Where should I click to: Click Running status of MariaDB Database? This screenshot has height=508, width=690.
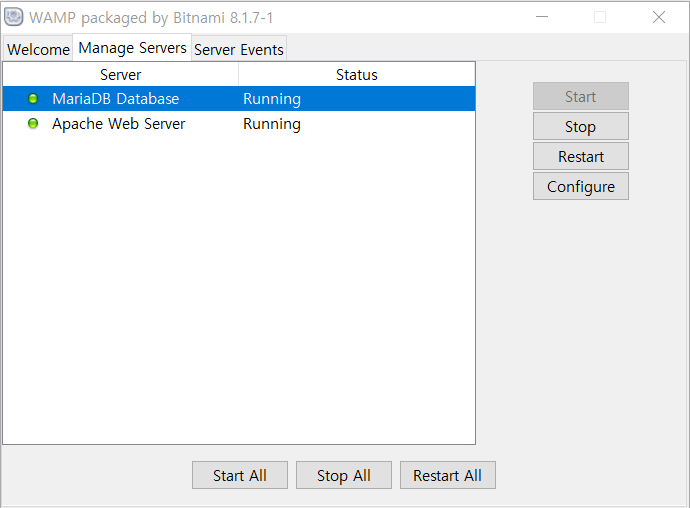(272, 99)
